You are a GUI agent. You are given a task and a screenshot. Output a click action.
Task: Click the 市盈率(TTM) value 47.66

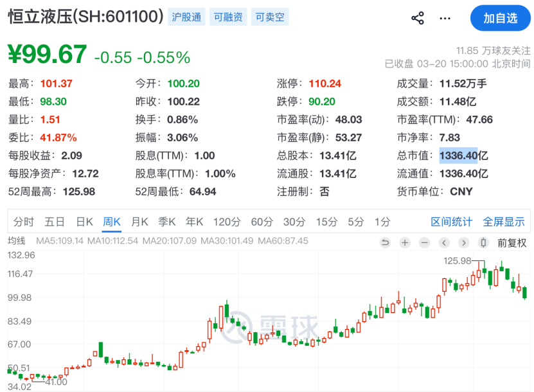pyautogui.click(x=479, y=120)
